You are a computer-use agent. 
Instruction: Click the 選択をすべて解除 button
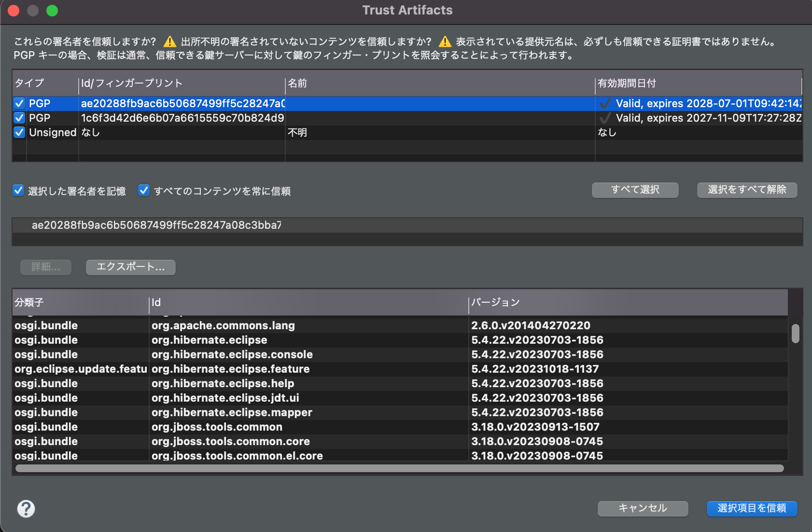[x=746, y=190]
